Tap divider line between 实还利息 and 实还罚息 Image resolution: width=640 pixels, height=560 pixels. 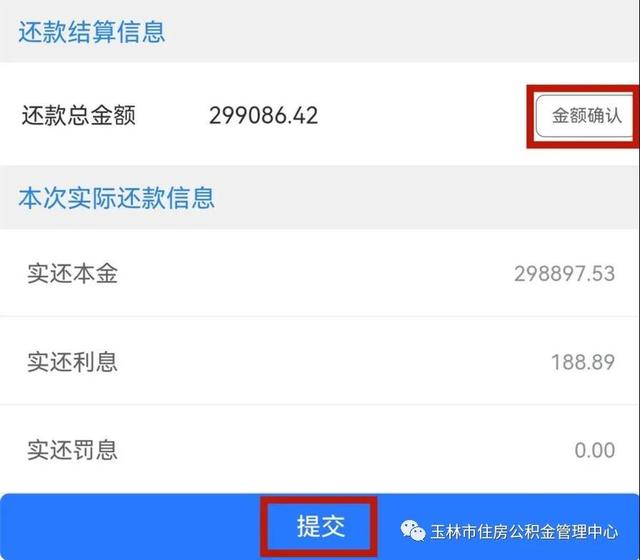coord(320,404)
